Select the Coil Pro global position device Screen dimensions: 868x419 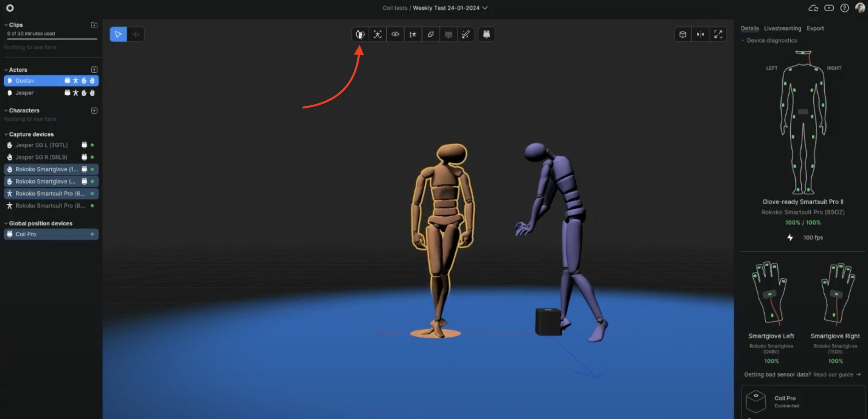[x=51, y=234]
